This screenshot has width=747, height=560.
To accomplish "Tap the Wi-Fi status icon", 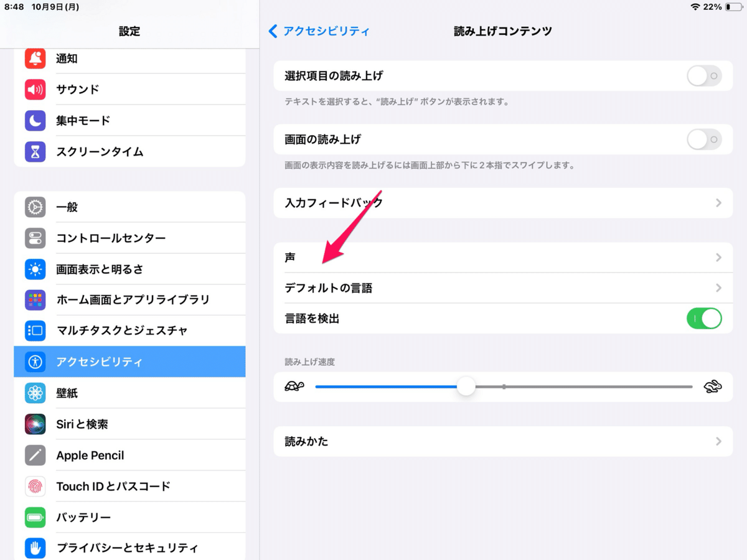I will pos(695,7).
